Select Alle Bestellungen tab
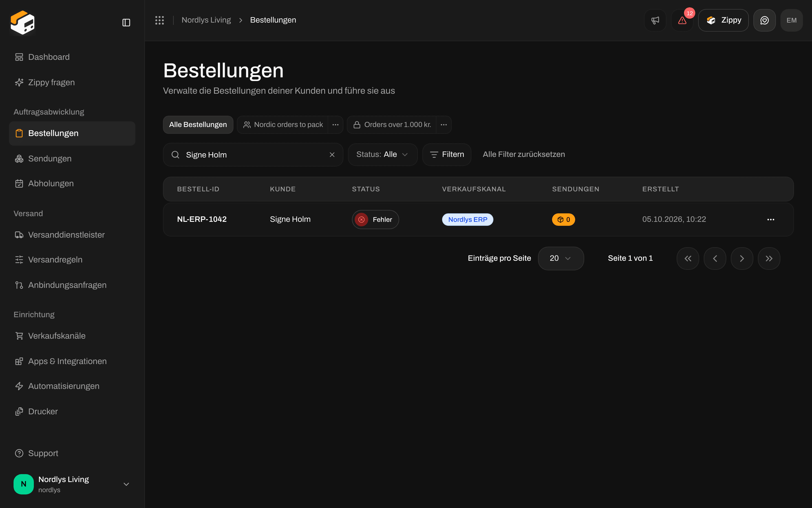This screenshot has width=812, height=508. click(198, 125)
